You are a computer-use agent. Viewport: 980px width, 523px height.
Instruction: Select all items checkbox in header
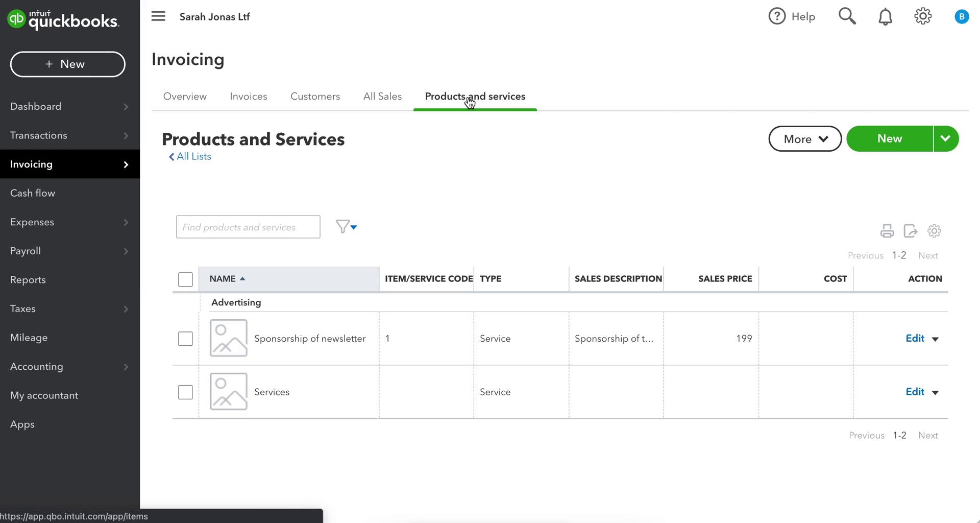[x=185, y=279]
